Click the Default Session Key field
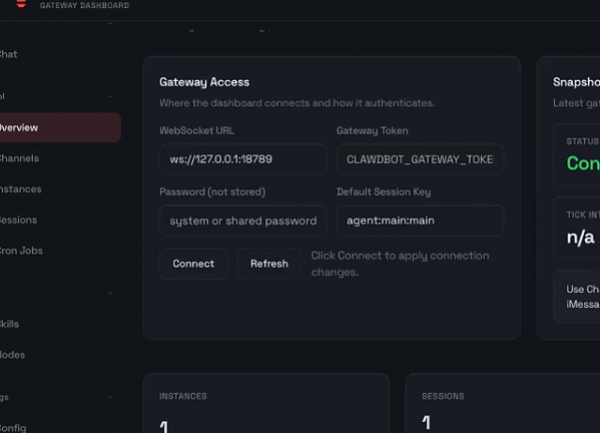This screenshot has height=433, width=600. click(420, 220)
